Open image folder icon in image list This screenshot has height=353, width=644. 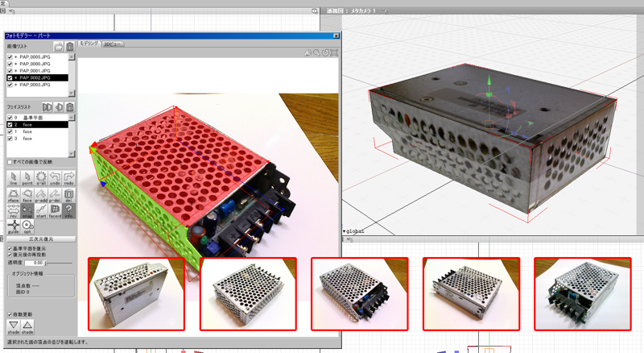[59, 47]
